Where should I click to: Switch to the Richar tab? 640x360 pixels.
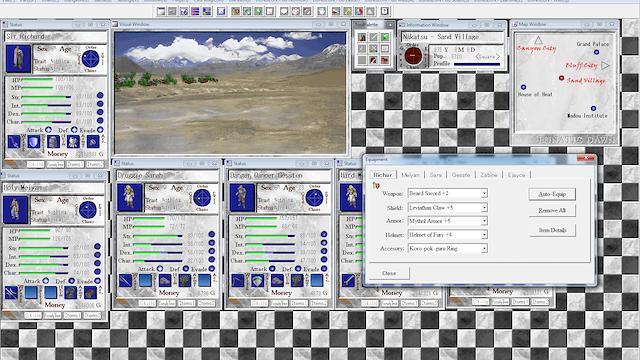pos(382,175)
